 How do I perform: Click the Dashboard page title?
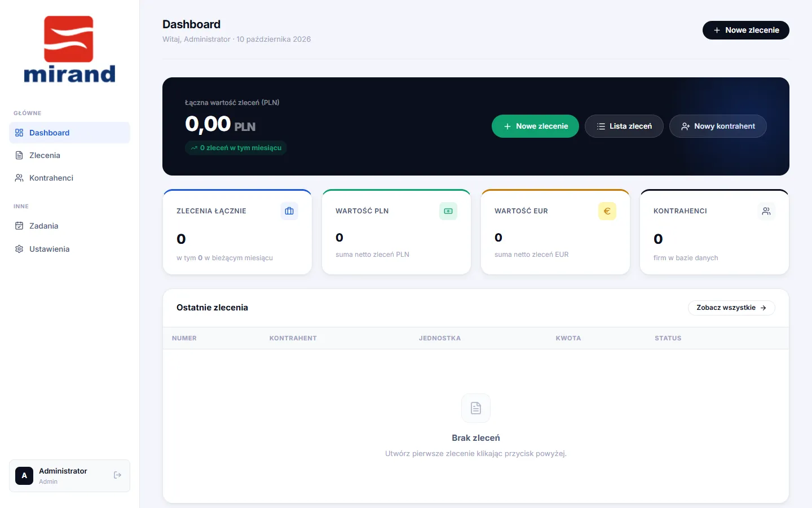coord(192,24)
